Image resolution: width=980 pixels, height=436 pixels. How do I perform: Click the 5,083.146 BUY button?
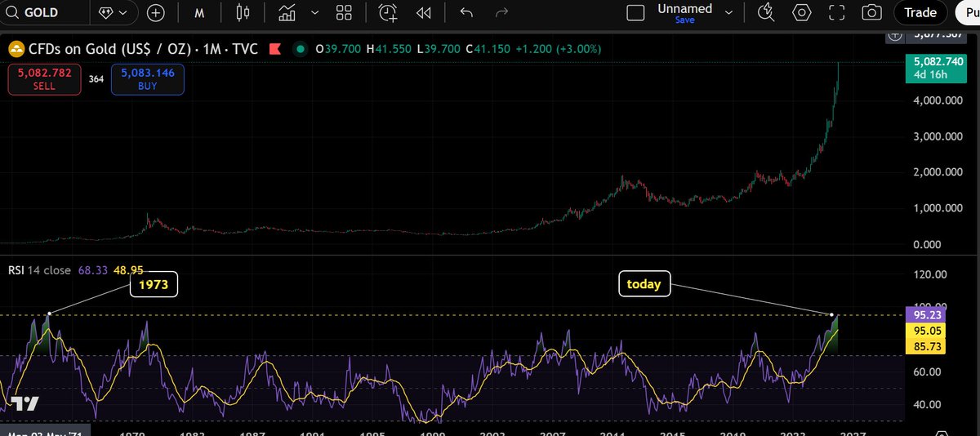(148, 79)
